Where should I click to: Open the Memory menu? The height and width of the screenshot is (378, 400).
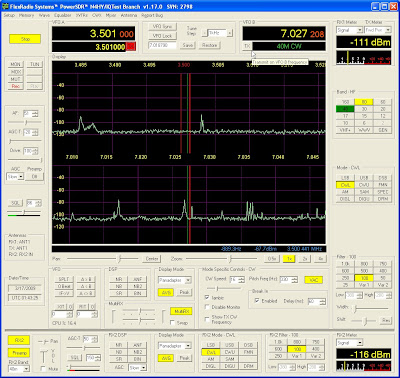[x=26, y=15]
